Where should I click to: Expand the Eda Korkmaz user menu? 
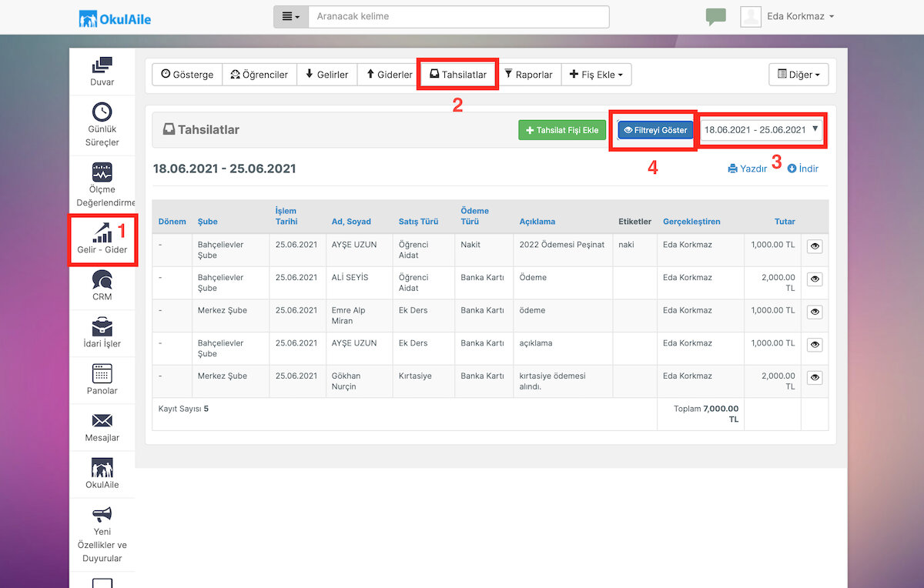coord(800,17)
